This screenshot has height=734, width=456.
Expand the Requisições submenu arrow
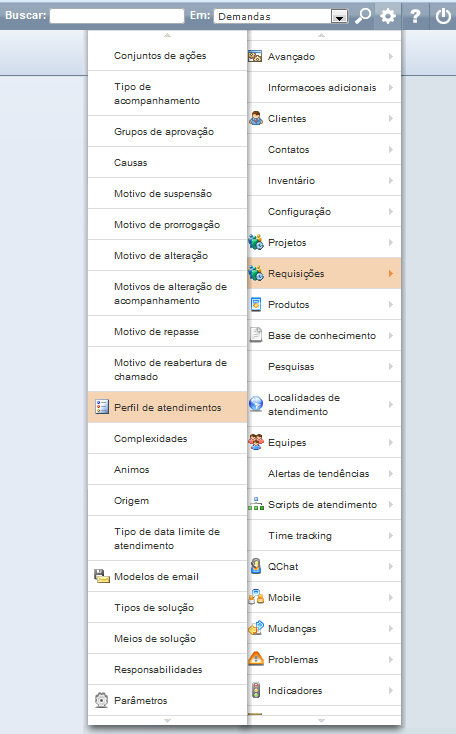click(x=391, y=273)
